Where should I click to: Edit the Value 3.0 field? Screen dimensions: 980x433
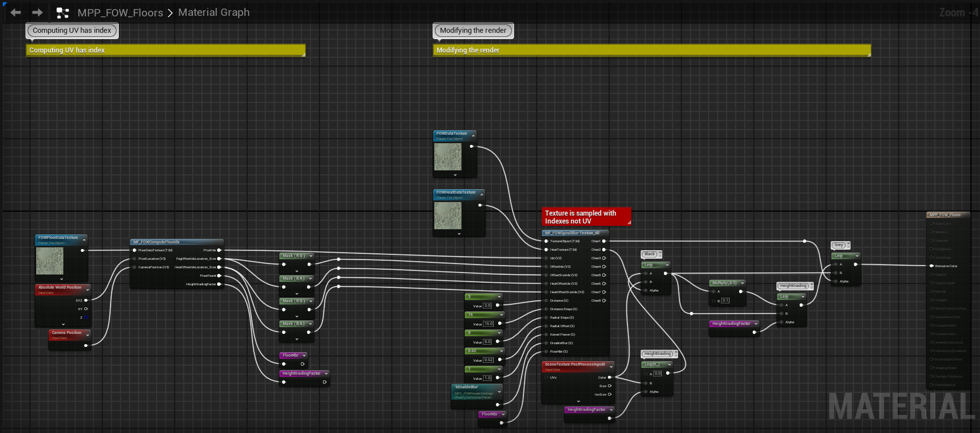(x=487, y=306)
